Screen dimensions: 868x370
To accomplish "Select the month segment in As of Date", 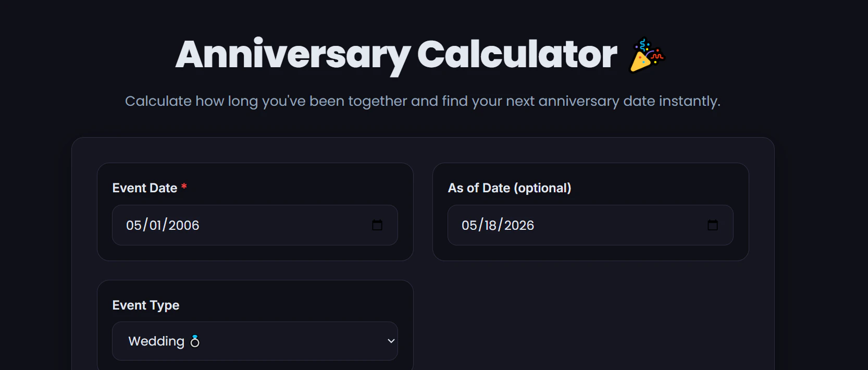I will coord(469,225).
